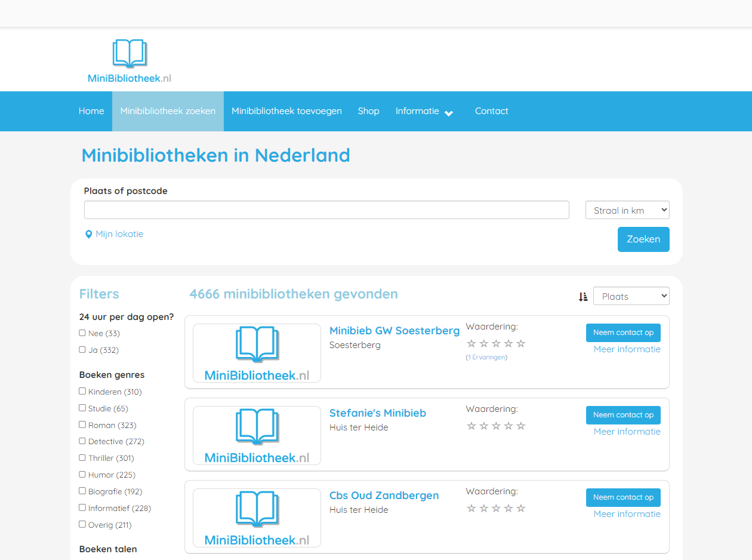Open the Straal in km dropdown
The height and width of the screenshot is (560, 752).
coord(627,210)
